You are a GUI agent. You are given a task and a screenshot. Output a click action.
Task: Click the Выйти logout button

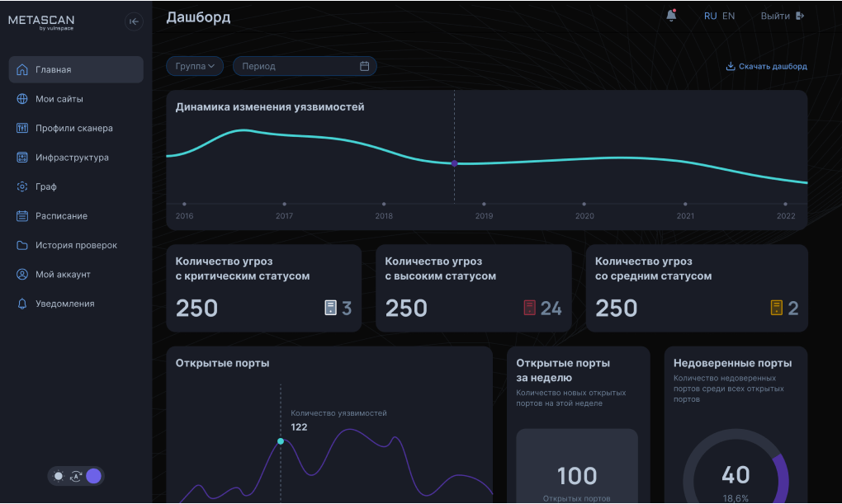(x=775, y=16)
